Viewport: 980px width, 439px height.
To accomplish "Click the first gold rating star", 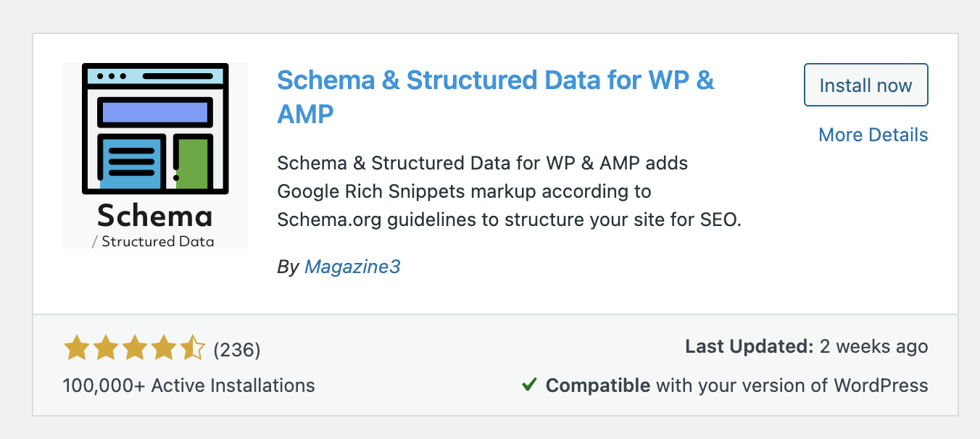I will 76,348.
